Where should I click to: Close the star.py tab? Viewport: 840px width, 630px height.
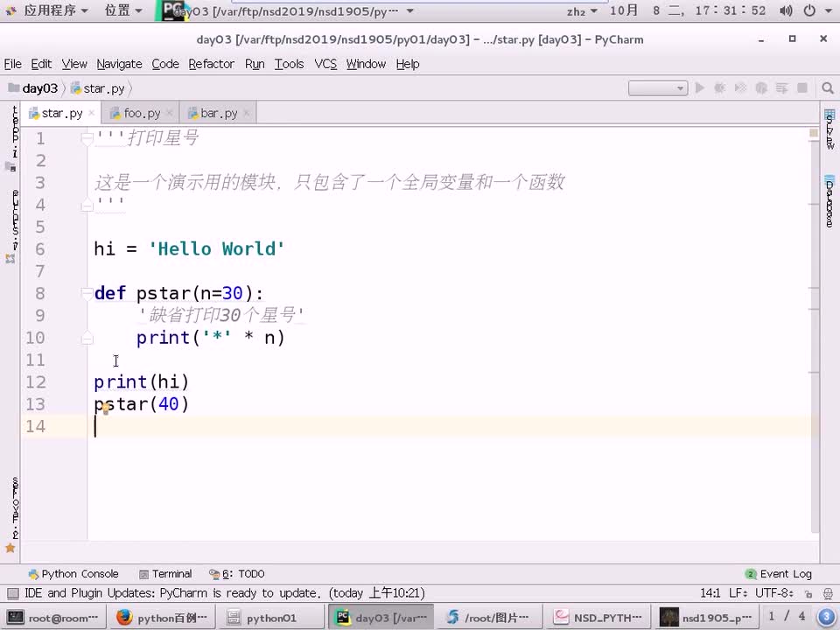coord(92,113)
